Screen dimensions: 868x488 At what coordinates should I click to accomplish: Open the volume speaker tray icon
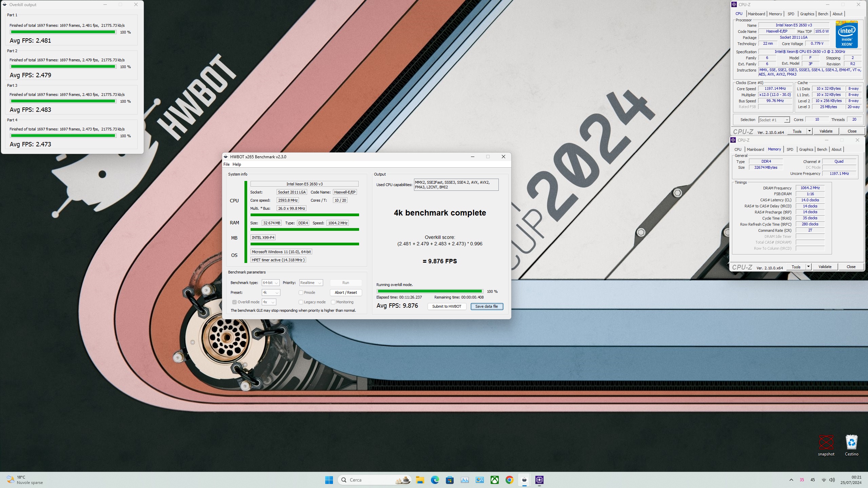tap(832, 480)
